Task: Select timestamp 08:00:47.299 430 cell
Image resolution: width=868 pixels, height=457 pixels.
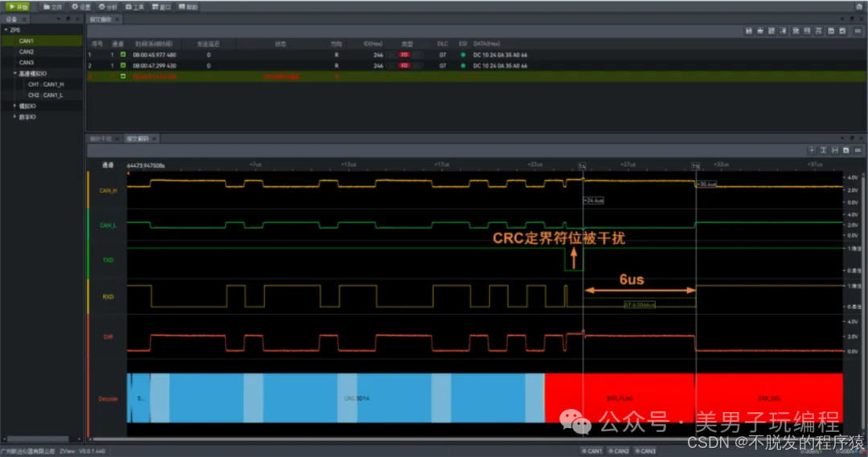Action: [154, 65]
